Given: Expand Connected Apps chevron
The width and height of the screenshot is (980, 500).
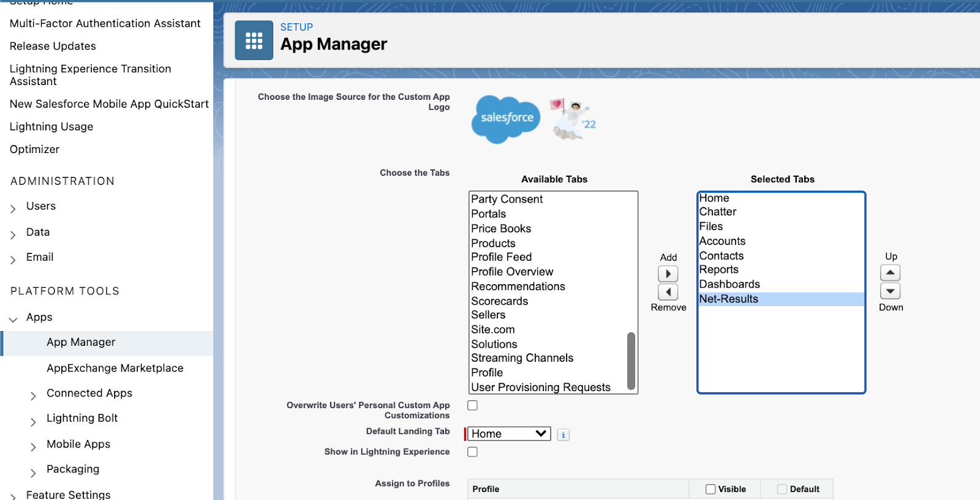Looking at the screenshot, I should click(33, 397).
